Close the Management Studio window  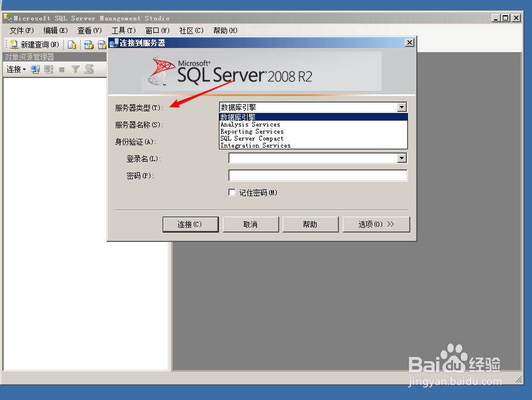(x=516, y=18)
